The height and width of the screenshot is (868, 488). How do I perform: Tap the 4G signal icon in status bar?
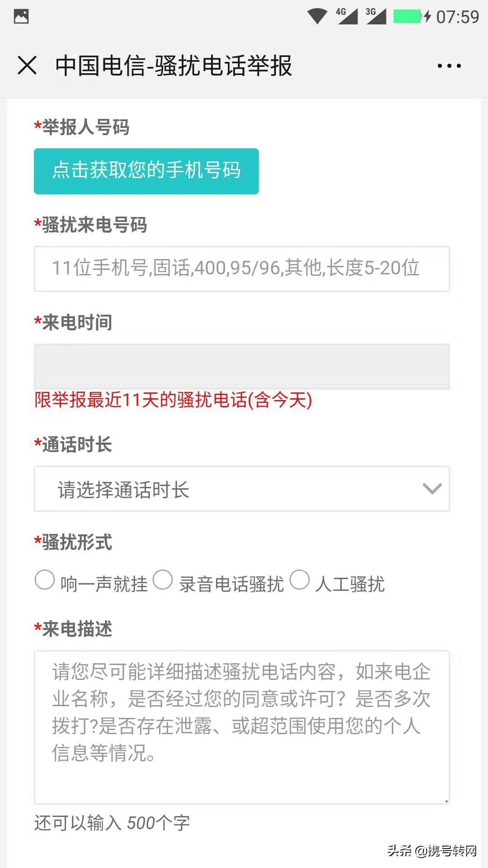348,14
